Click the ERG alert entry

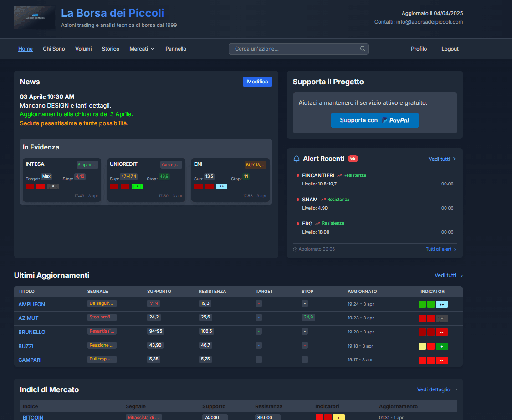tap(375, 228)
